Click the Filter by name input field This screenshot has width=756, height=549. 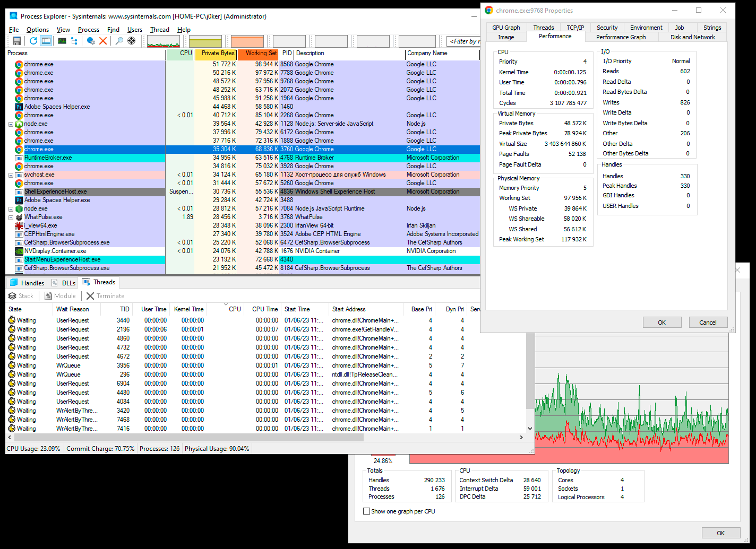(463, 41)
